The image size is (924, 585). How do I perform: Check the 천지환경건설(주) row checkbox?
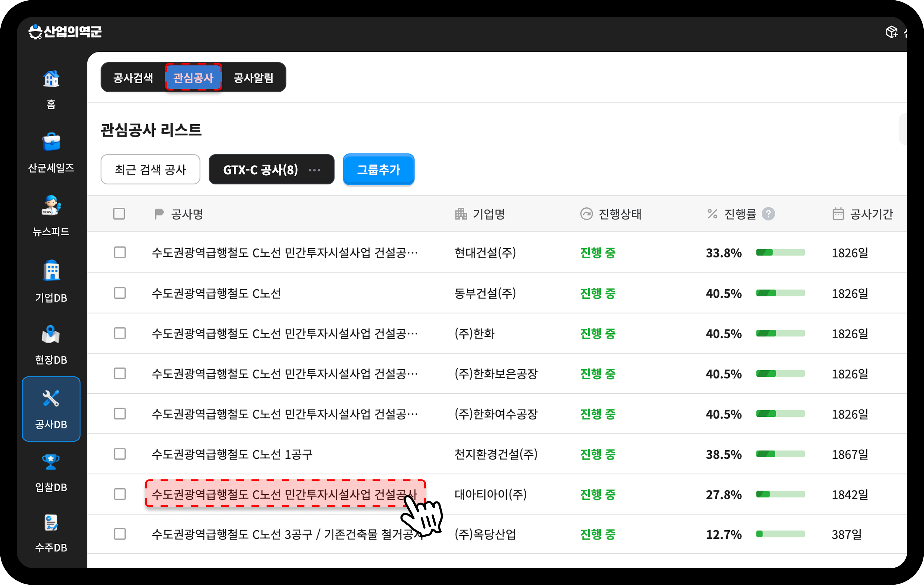(x=120, y=454)
